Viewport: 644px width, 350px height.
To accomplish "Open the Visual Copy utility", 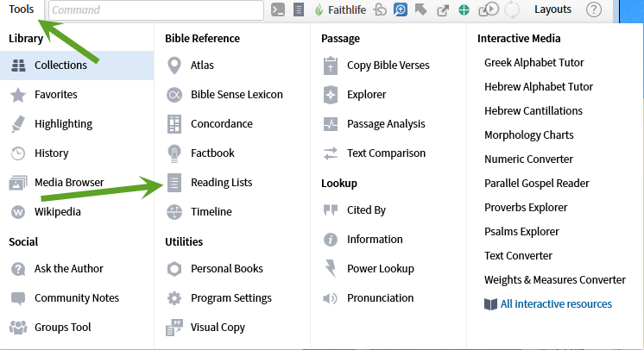I will [x=218, y=328].
